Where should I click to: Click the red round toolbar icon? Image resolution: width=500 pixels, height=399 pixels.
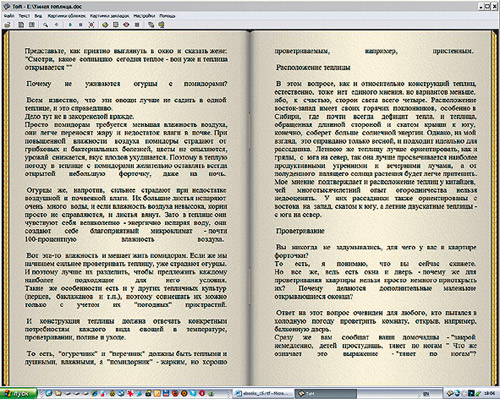pos(126,25)
